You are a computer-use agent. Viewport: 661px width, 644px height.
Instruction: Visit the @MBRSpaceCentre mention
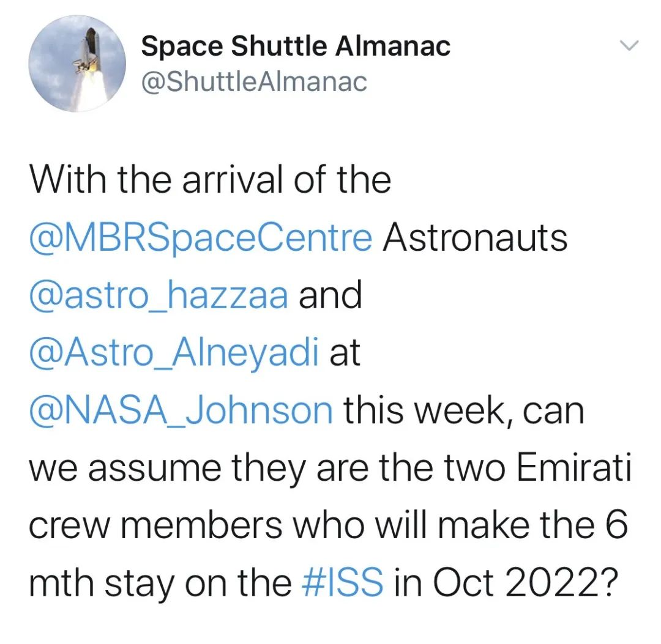point(201,238)
